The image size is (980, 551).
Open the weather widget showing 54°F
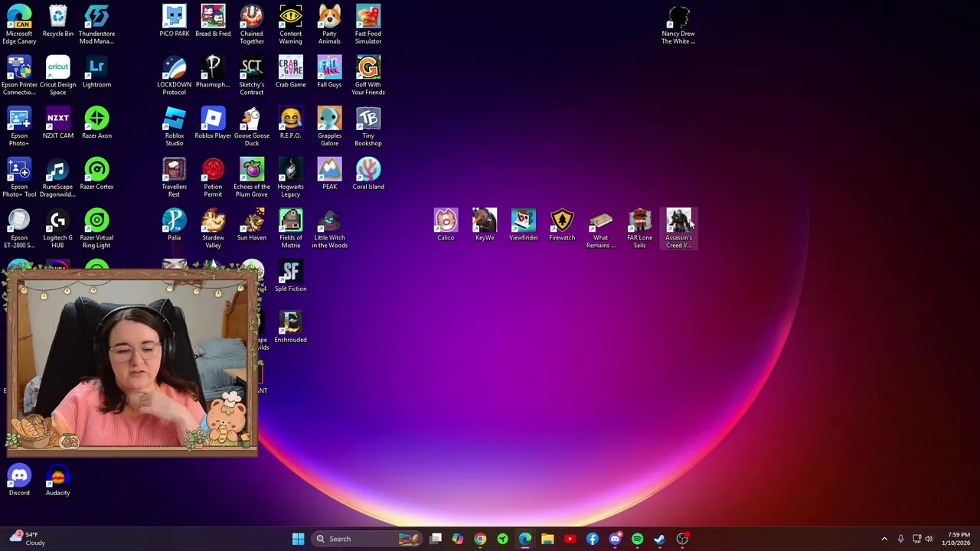28,539
